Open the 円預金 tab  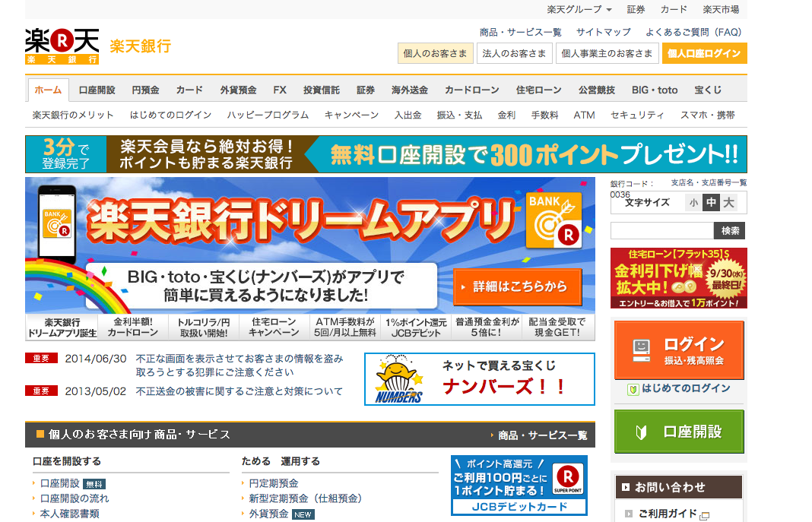click(145, 90)
